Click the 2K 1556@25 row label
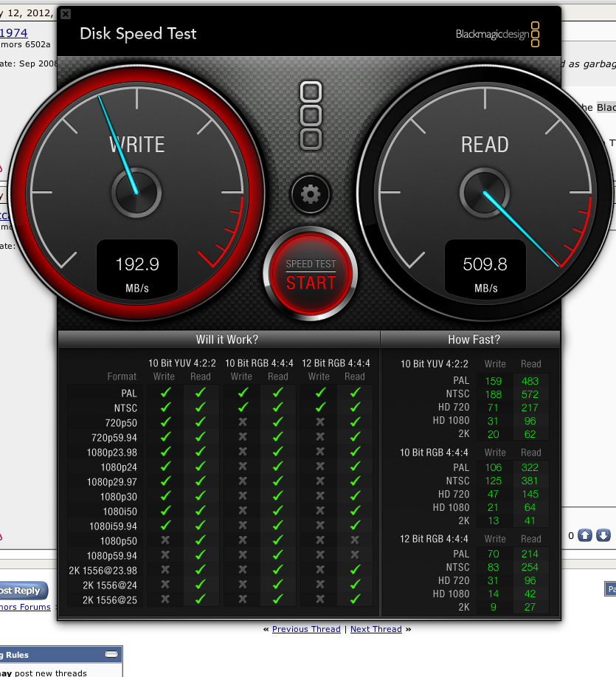 (110, 600)
